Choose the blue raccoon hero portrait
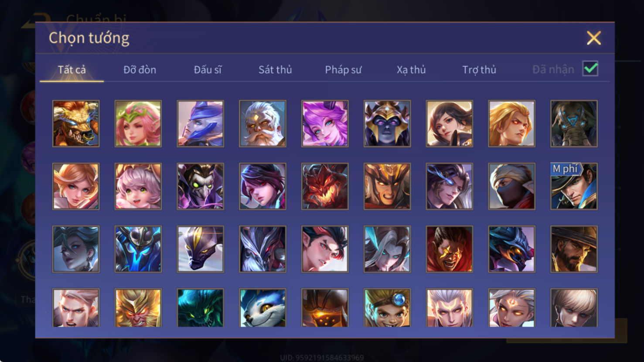644x362 pixels. click(262, 308)
